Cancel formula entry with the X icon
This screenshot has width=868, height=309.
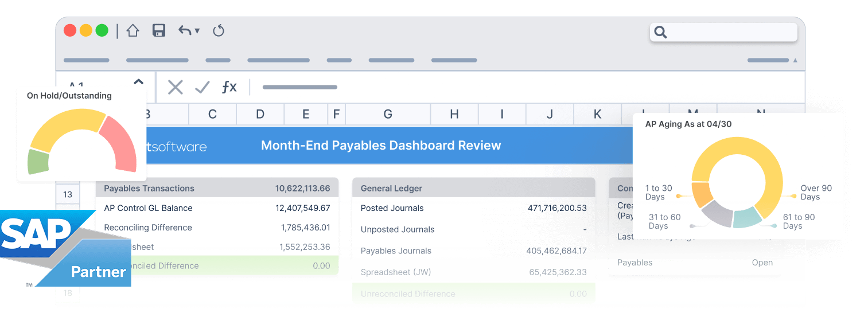[x=175, y=87]
